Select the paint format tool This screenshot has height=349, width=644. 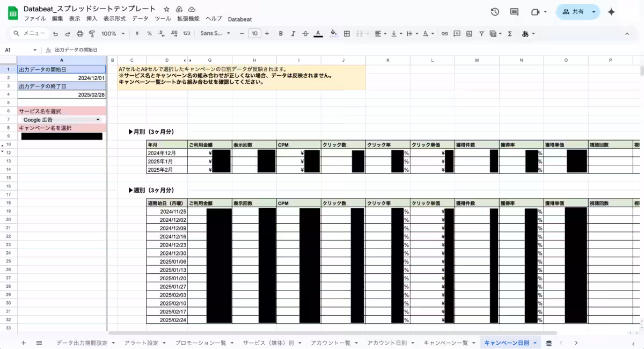click(92, 33)
